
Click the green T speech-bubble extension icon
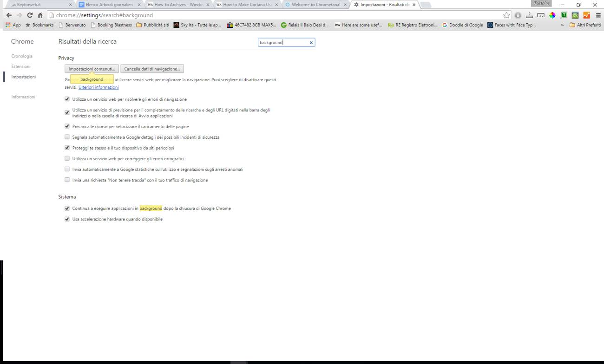[564, 15]
